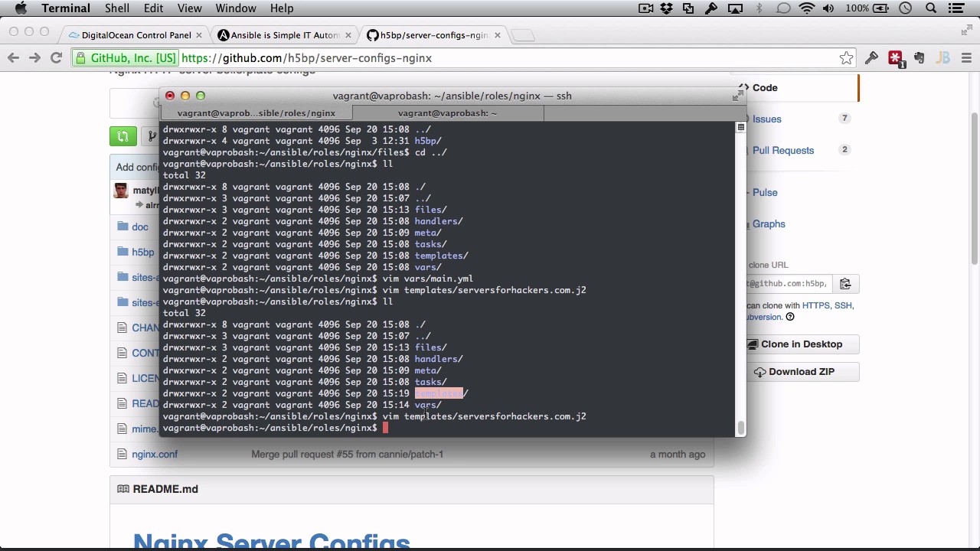Open the h5bp folder in repository
The height and width of the screenshot is (551, 980).
[x=142, y=252]
